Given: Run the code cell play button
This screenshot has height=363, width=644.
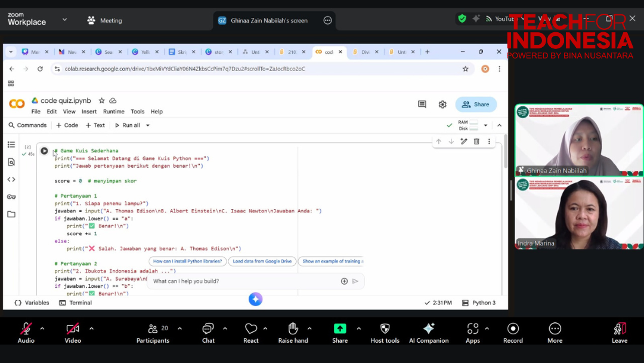Looking at the screenshot, I should [44, 151].
